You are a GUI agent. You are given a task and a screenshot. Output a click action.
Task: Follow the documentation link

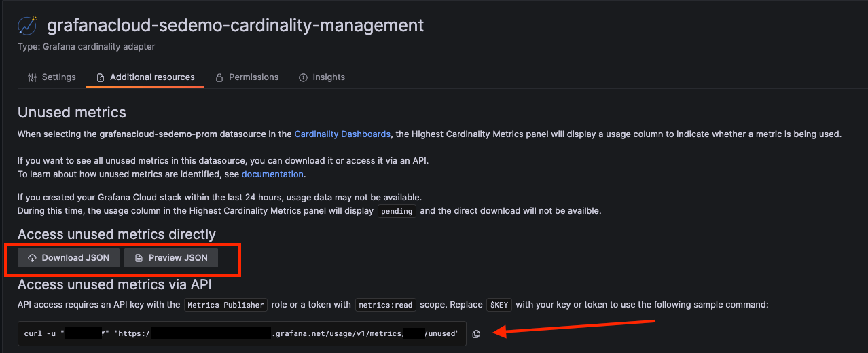point(272,174)
